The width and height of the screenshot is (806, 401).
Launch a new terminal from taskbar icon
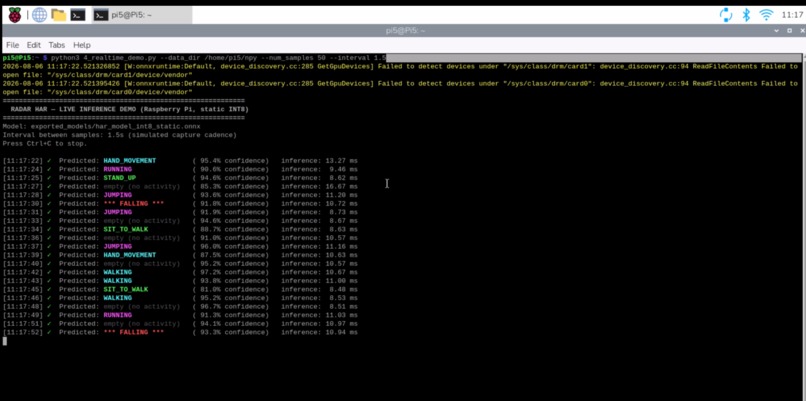pyautogui.click(x=78, y=15)
